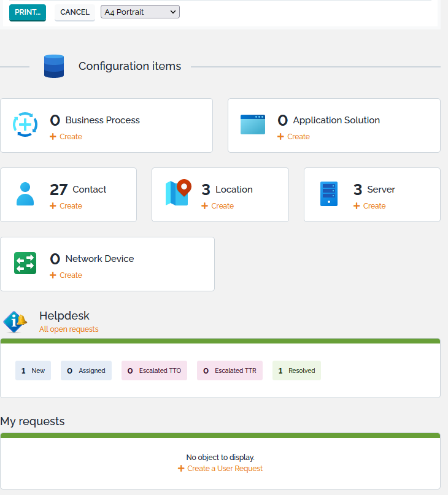448x495 pixels.
Task: Open the 27 Contact list
Action: point(78,189)
